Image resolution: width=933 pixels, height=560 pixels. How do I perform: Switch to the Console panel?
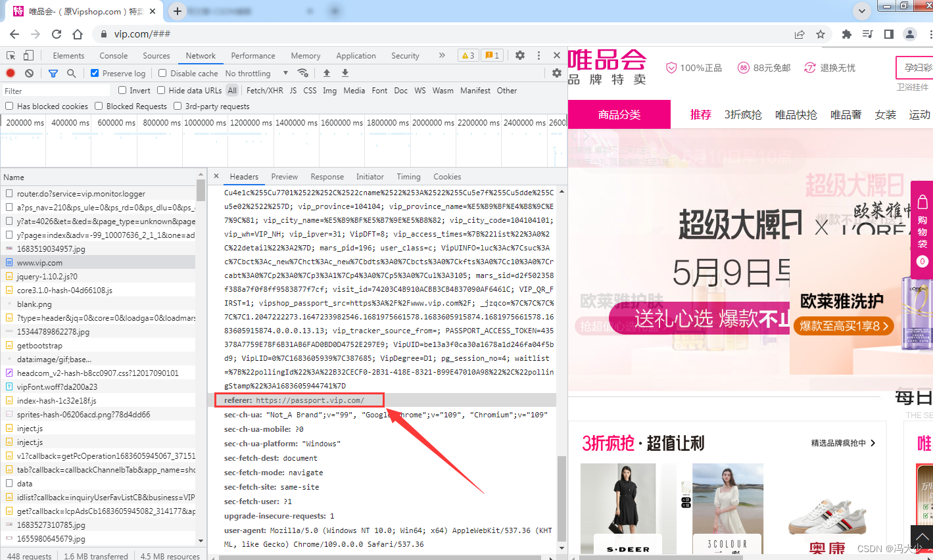(114, 56)
